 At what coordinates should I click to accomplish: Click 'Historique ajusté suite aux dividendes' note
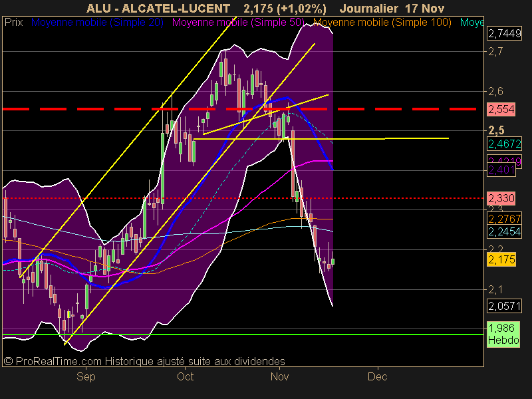click(195, 361)
